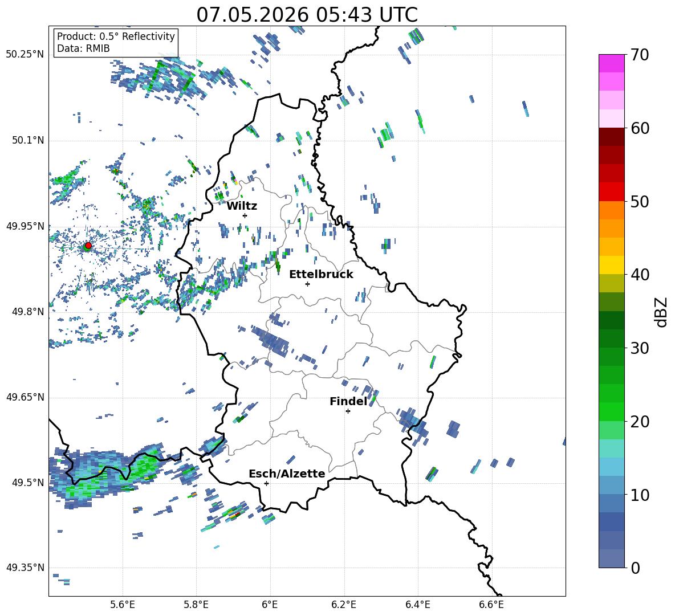The image size is (675, 616).
Task: Click the dBZ colorbar axis label
Action: (662, 312)
